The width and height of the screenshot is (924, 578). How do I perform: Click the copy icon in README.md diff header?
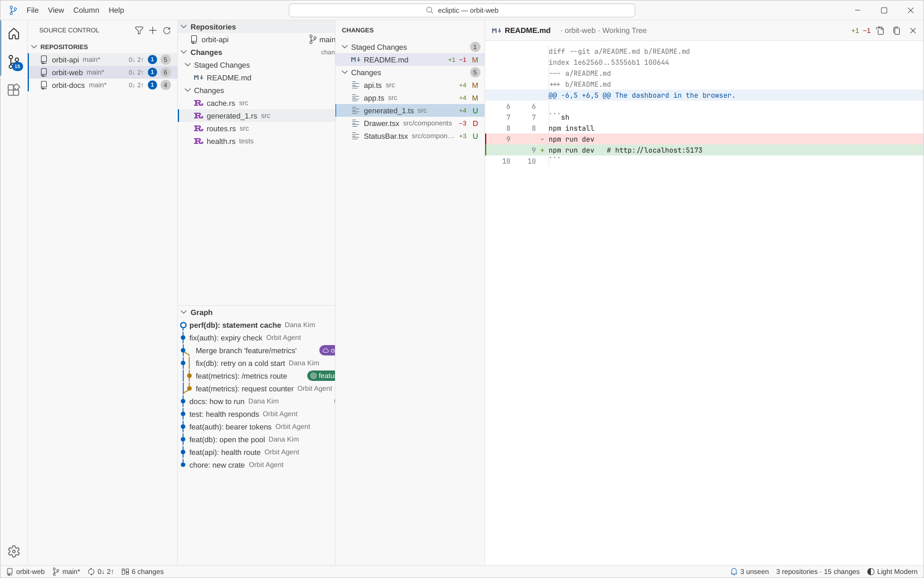click(x=897, y=31)
